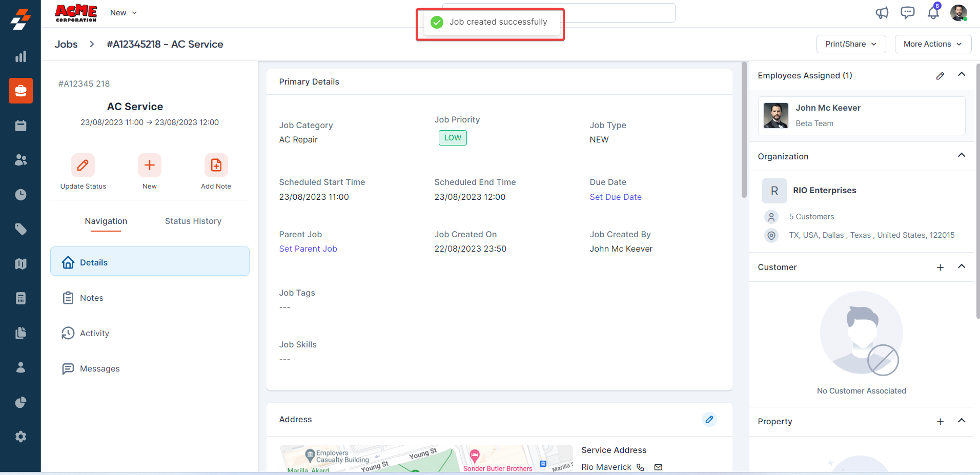
Task: Click the Set Parent Job link
Action: (308, 249)
